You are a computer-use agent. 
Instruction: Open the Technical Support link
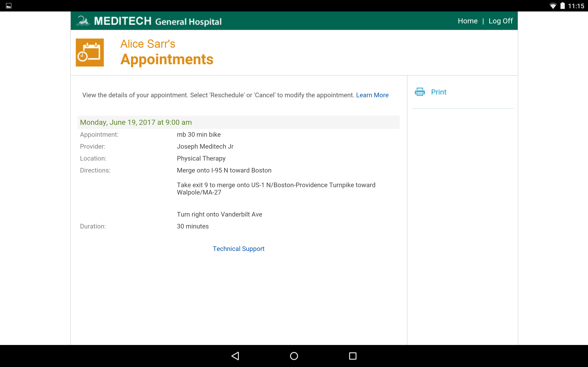coord(239,249)
